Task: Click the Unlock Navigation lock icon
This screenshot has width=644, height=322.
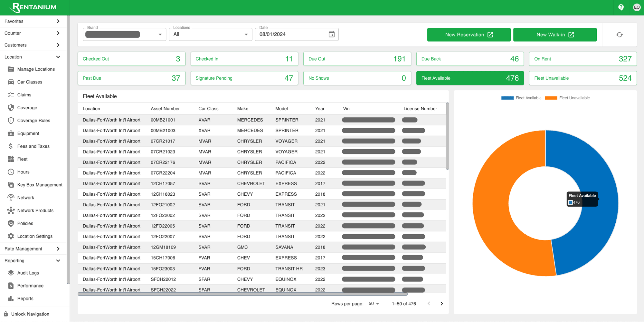Action: tap(6, 314)
